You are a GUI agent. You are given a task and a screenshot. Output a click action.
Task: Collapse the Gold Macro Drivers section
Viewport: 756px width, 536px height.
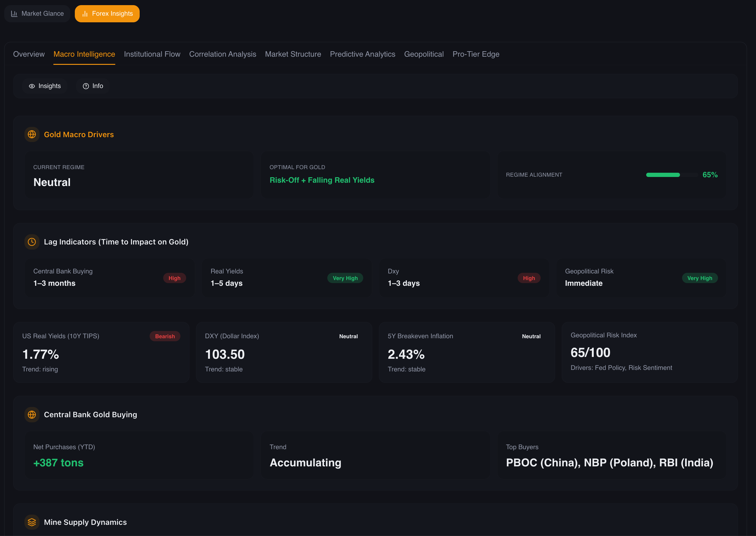coord(79,134)
